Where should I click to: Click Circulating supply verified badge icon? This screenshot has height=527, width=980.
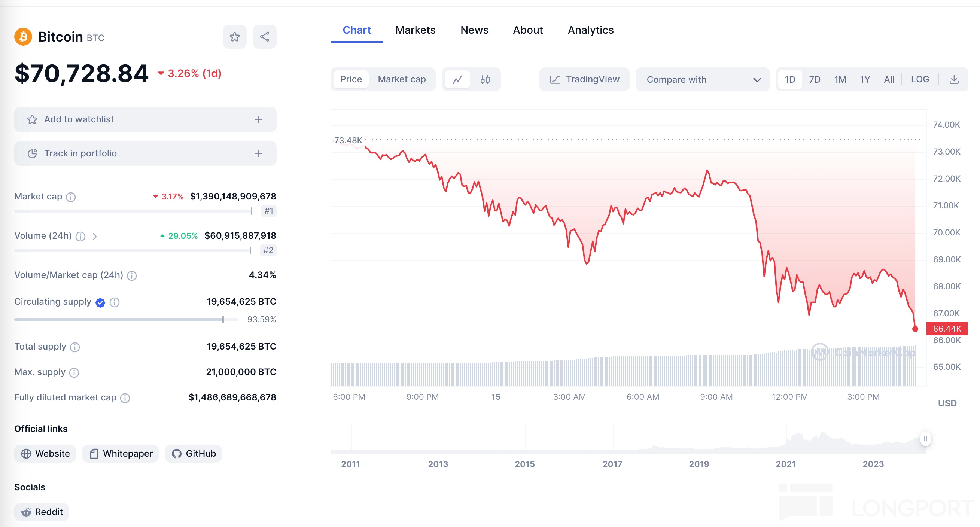point(100,302)
